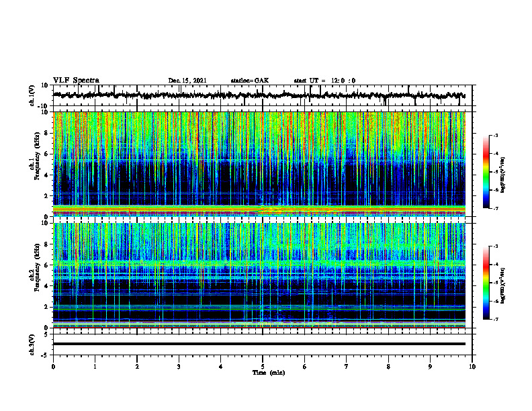
Task: Click the "-10" tick on ch.1(V) axis
Action: (44, 106)
